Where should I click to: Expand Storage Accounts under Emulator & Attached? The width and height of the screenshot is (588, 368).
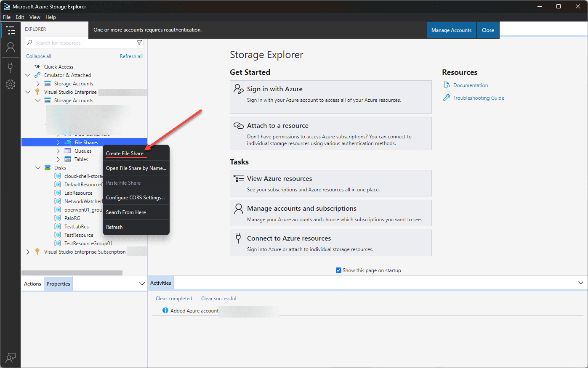38,83
